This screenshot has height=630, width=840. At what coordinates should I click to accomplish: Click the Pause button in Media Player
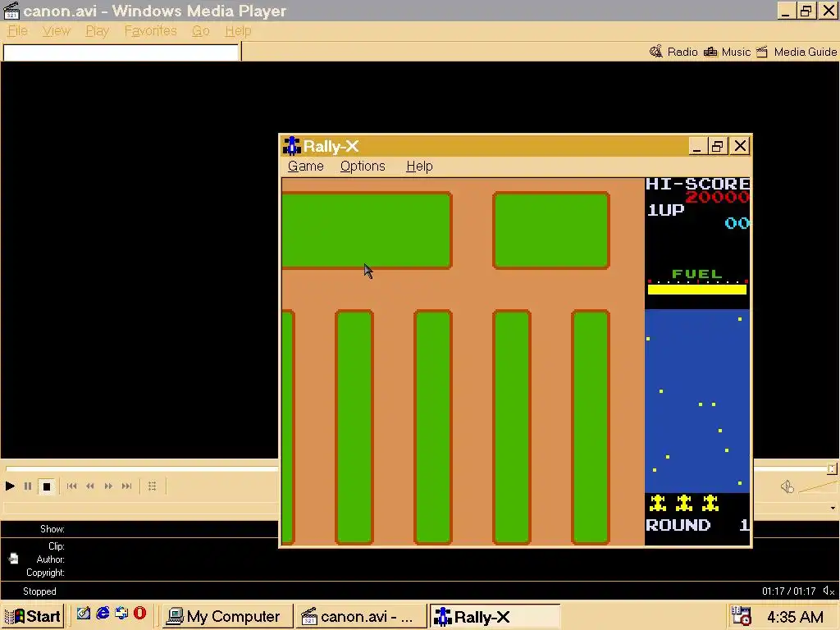coord(28,486)
